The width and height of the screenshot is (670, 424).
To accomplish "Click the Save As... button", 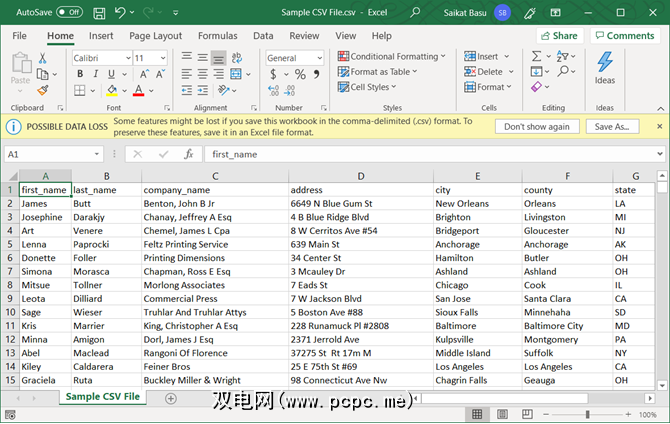I will 612,127.
